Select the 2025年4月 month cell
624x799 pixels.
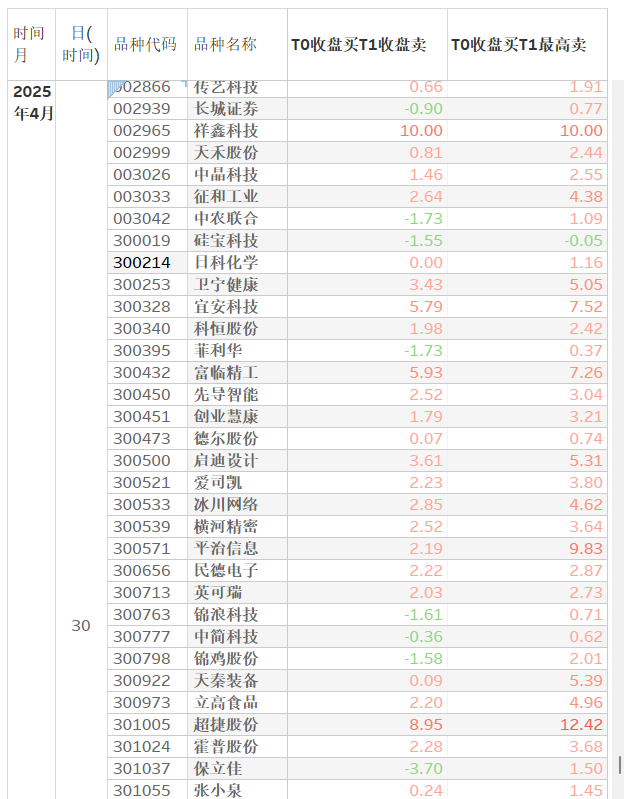click(33, 102)
